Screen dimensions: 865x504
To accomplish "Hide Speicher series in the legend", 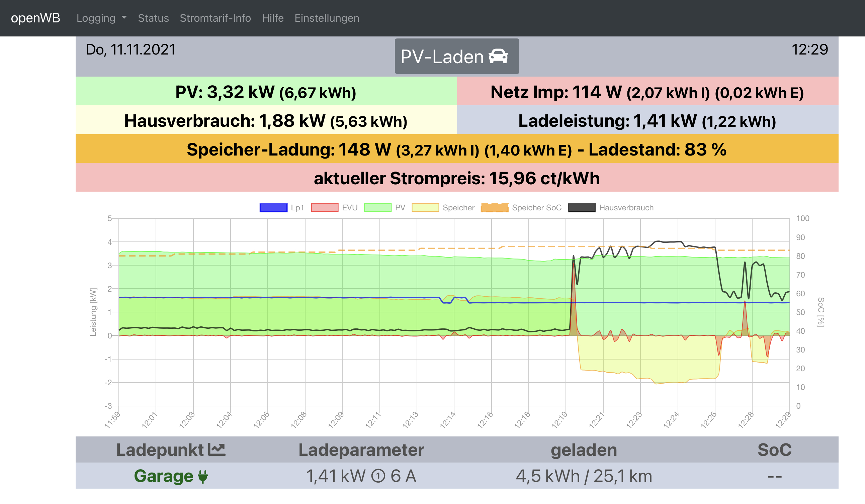I will point(443,208).
